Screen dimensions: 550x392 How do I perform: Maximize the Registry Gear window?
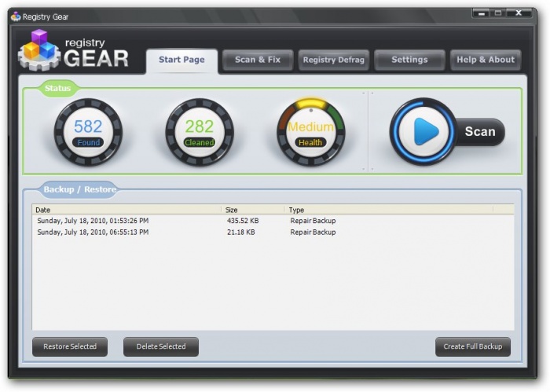498,13
